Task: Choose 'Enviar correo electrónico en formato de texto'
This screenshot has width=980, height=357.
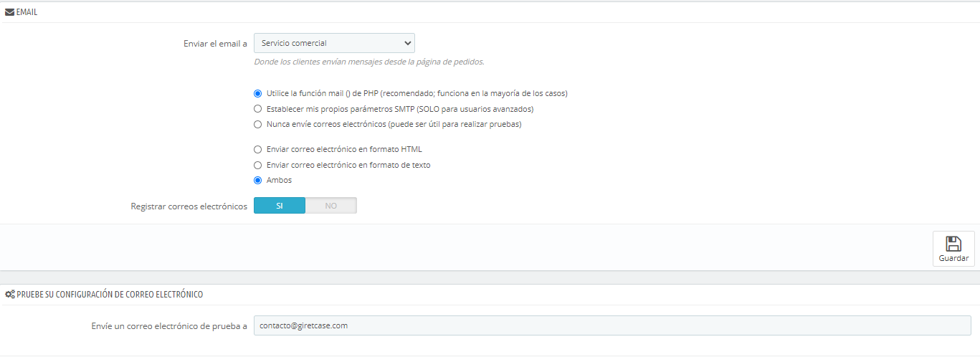Action: pyautogui.click(x=258, y=165)
